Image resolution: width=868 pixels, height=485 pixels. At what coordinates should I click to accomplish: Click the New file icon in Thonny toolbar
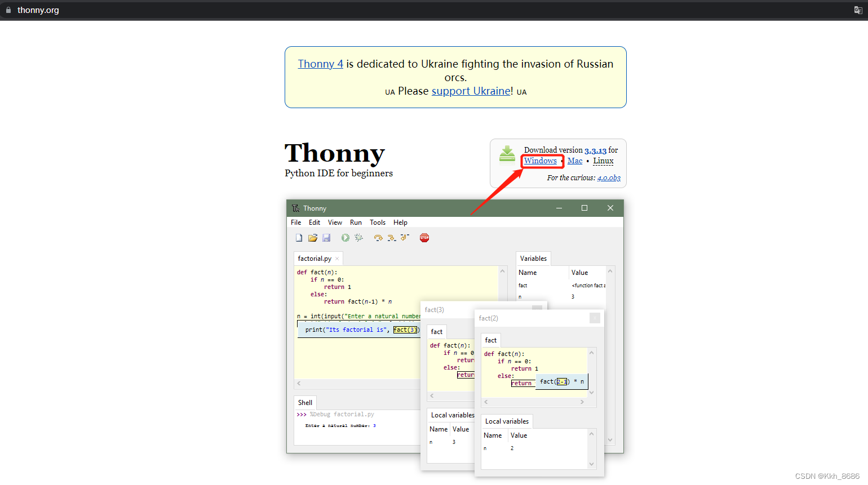[299, 238]
